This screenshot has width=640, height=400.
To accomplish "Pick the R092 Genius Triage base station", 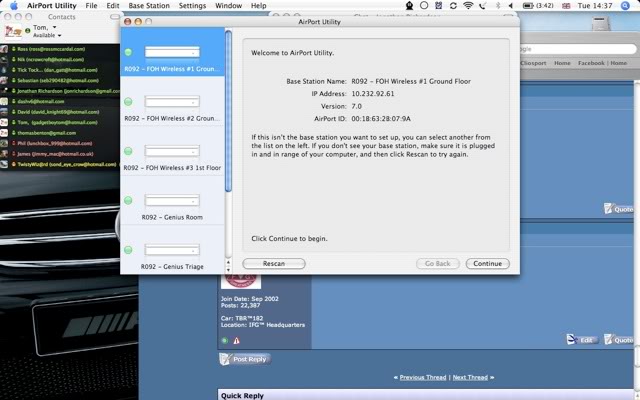I will point(172,250).
